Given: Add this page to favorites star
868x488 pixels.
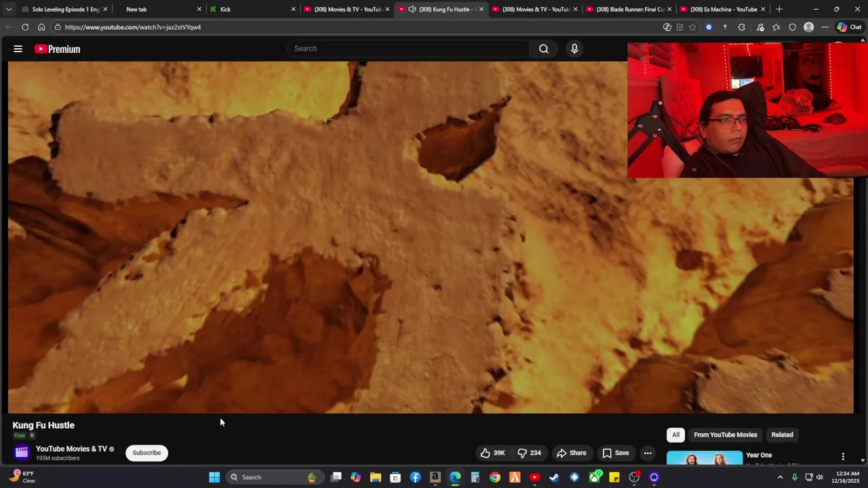Looking at the screenshot, I should point(692,27).
